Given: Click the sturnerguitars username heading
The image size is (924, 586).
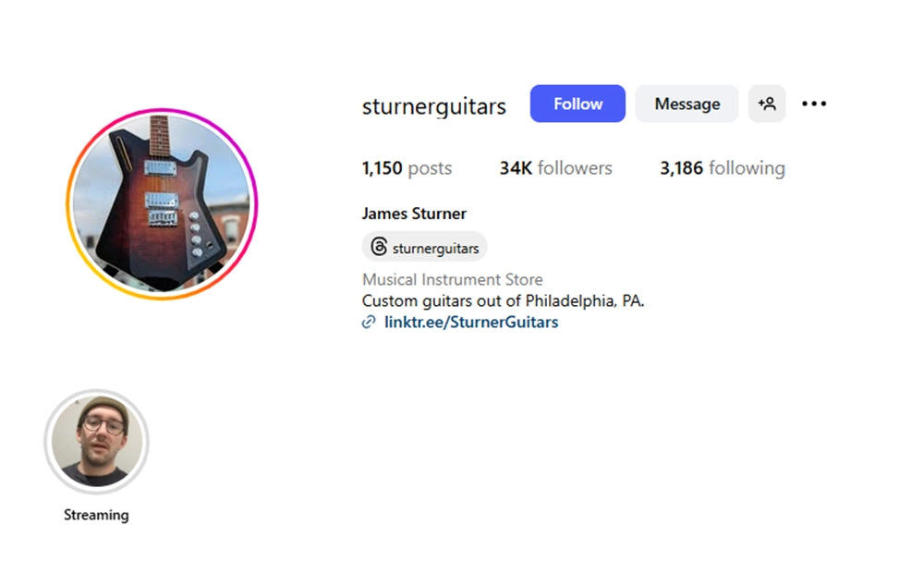Looking at the screenshot, I should coord(433,106).
